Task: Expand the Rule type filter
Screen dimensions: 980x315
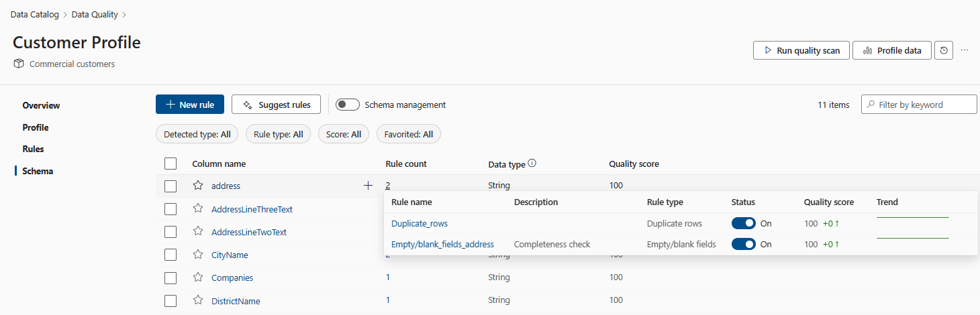Action: (279, 134)
